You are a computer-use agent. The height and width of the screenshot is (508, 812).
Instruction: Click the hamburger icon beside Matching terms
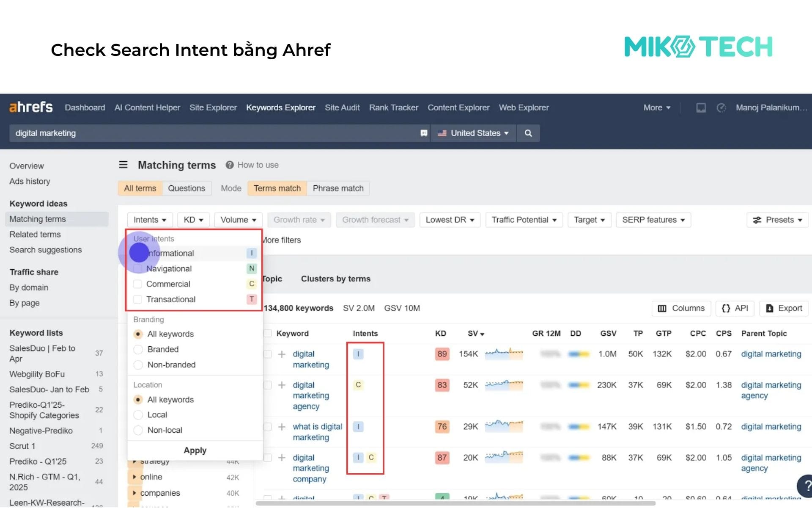(123, 165)
